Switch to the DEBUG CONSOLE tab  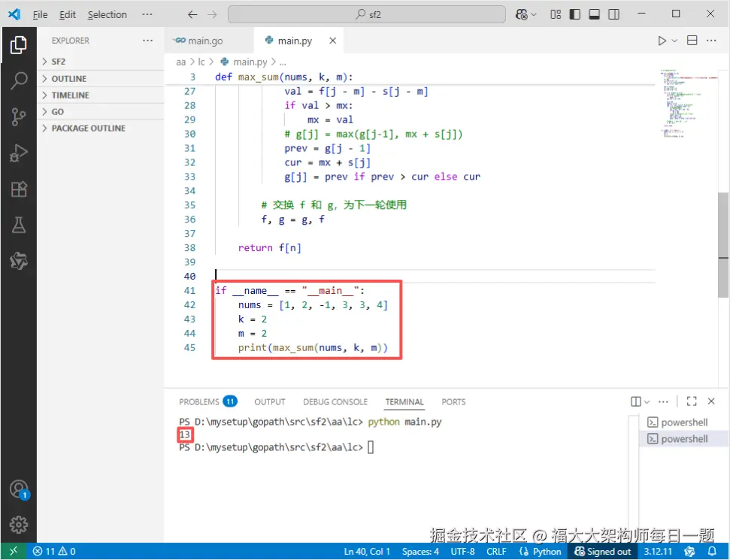coord(335,401)
